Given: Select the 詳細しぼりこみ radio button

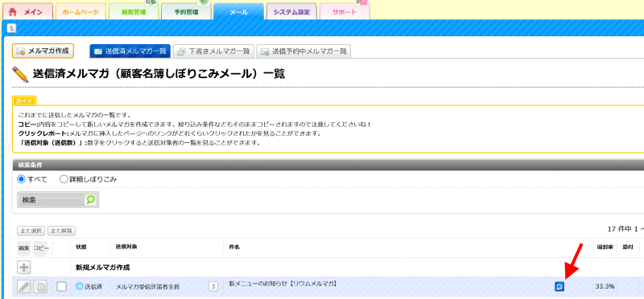Looking at the screenshot, I should coord(64,179).
